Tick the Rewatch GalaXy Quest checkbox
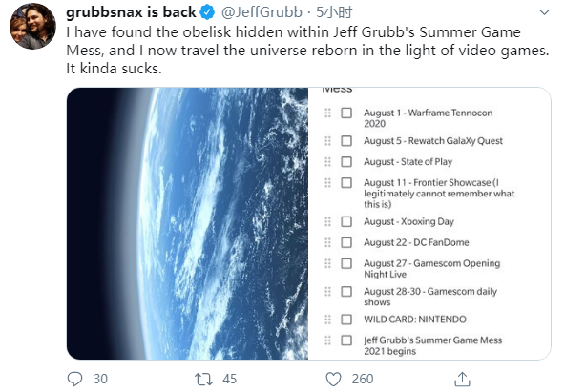Image resolution: width=565 pixels, height=392 pixels. click(x=346, y=141)
